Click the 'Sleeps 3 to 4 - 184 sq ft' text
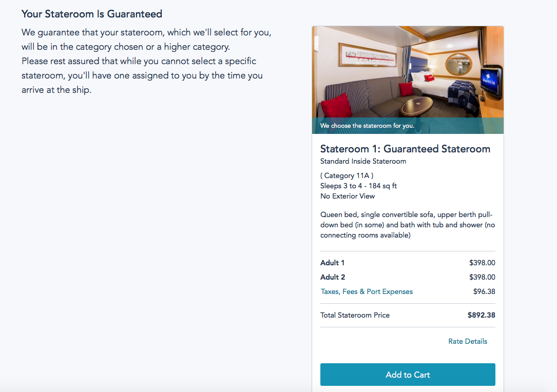 click(x=358, y=186)
